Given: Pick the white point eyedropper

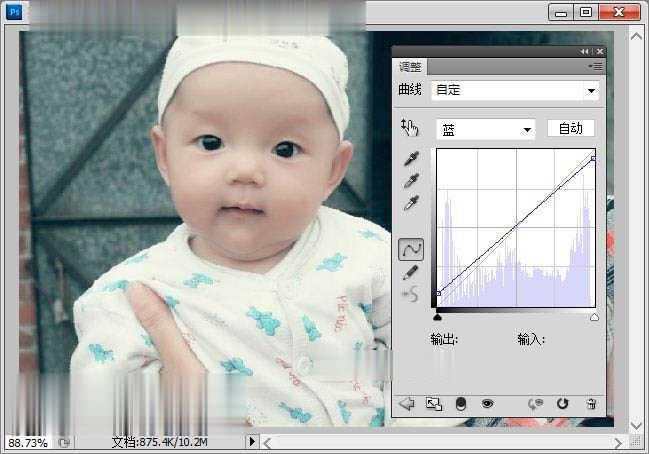Looking at the screenshot, I should click(411, 203).
